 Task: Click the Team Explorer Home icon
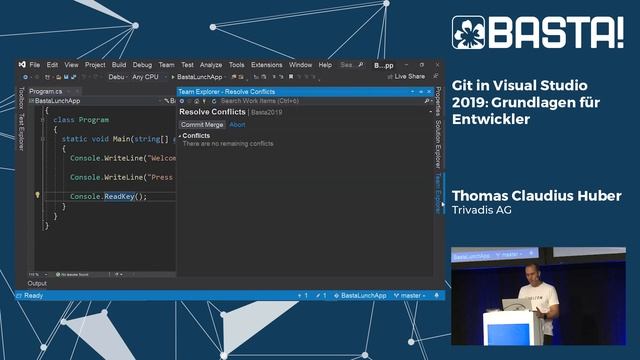coord(197,101)
